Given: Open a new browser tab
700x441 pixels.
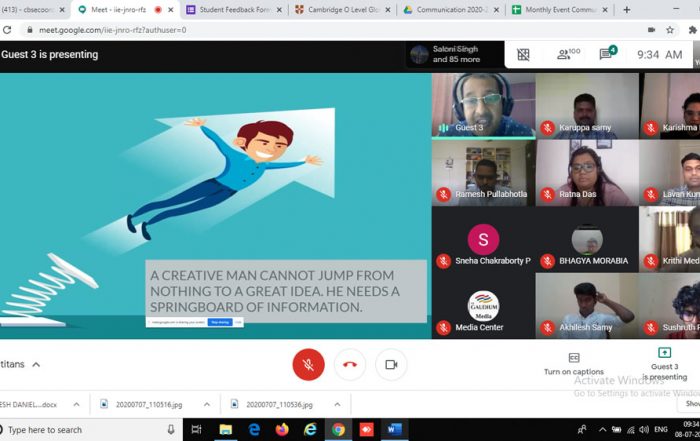Looking at the screenshot, I should pyautogui.click(x=626, y=9).
